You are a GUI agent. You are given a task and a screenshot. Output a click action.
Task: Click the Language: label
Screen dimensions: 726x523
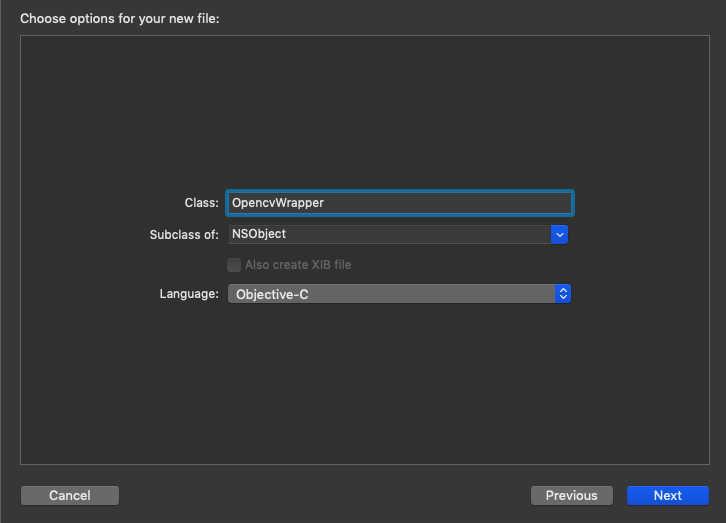tap(189, 294)
